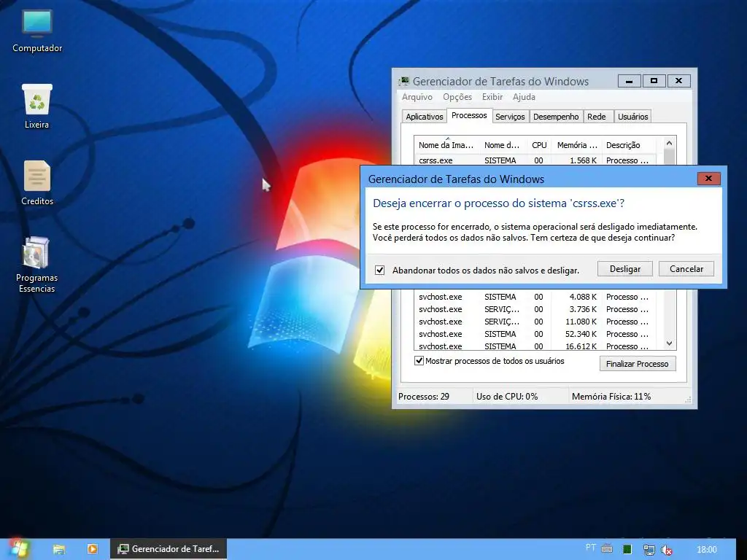Maximize the Gerenciador de Tarefas window

(654, 81)
